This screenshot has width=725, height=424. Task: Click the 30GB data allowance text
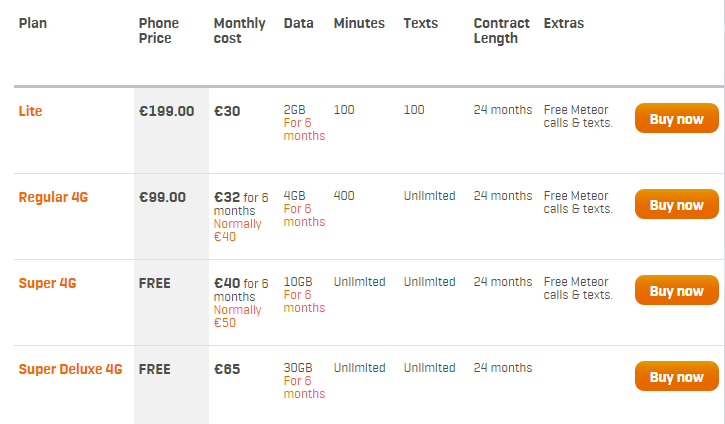pyautogui.click(x=298, y=368)
